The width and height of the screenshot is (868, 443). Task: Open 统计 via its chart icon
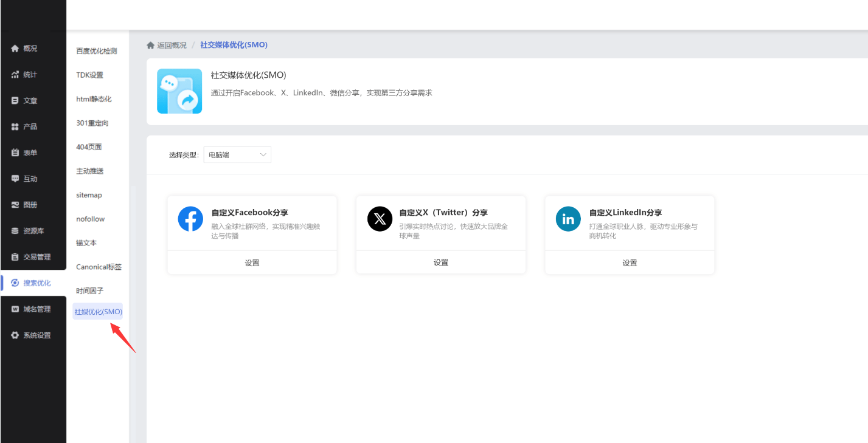point(15,75)
